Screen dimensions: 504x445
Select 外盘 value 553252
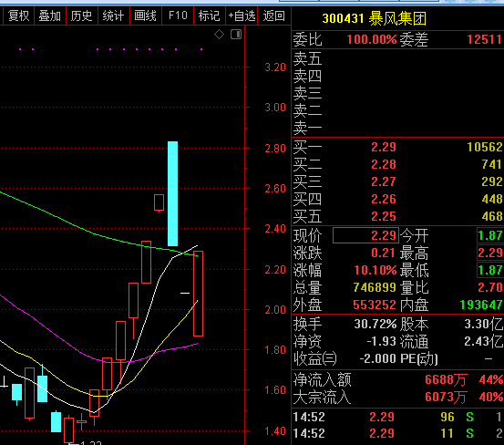[x=375, y=305]
